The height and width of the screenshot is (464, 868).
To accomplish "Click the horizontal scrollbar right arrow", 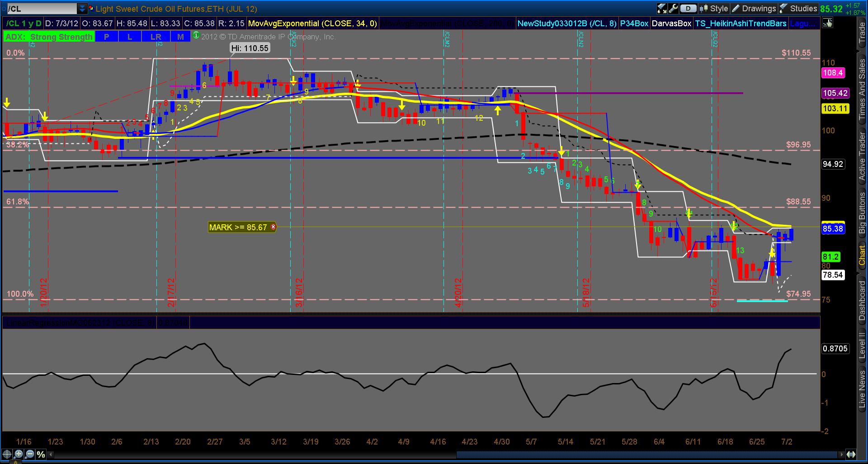I will [841, 455].
